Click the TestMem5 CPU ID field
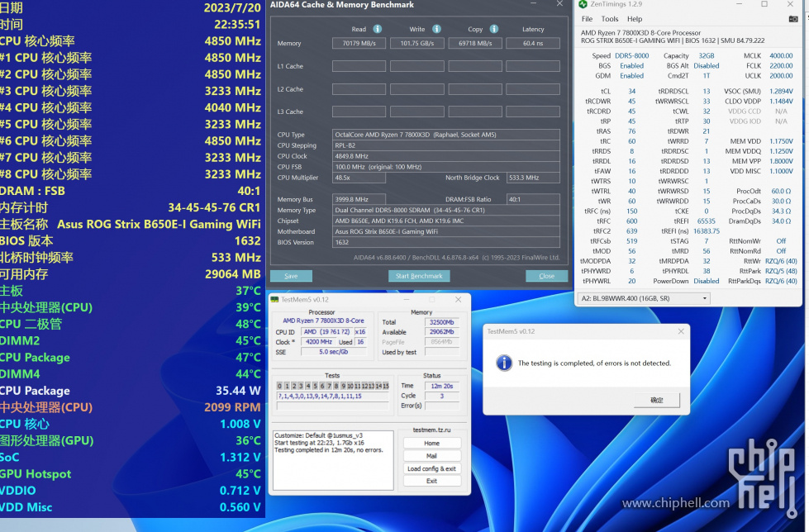This screenshot has height=532, width=809. click(326, 332)
